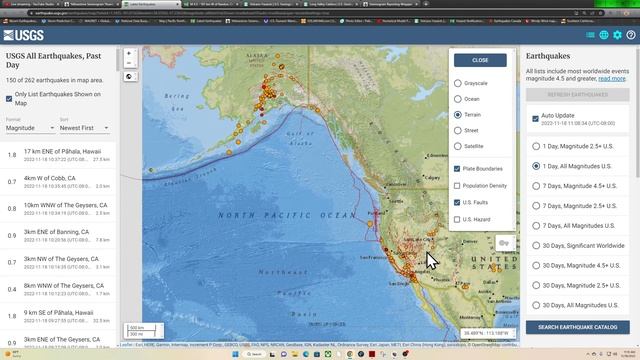Follow the read more link
The width and height of the screenshot is (640, 360).
[611, 78]
